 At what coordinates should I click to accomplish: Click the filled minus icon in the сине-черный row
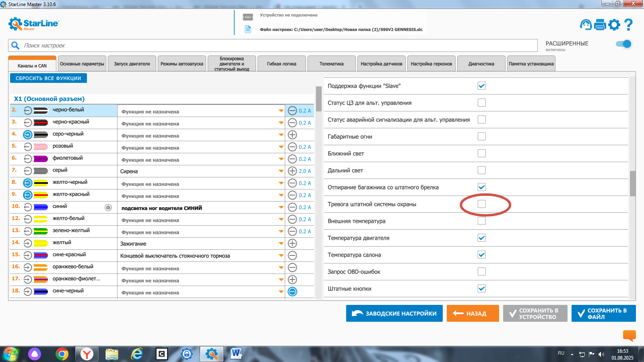[293, 292]
